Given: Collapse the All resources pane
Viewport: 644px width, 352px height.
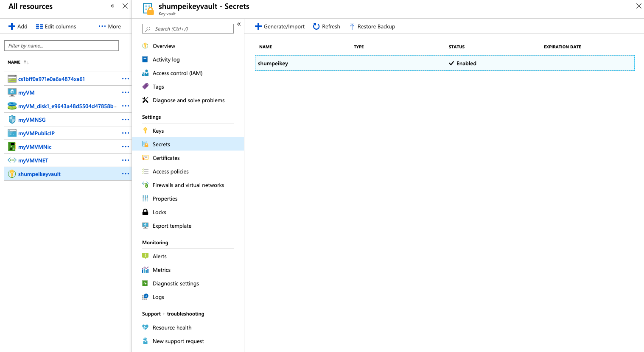Looking at the screenshot, I should (112, 6).
